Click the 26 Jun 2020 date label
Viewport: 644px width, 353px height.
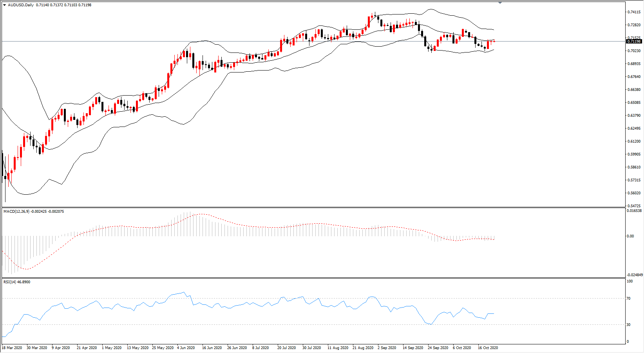click(237, 348)
